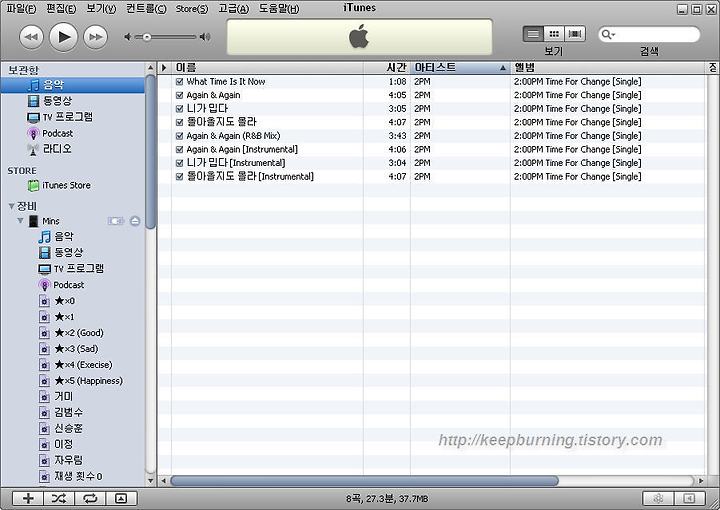
Task: Open the 자우림 playlist
Action: pos(61,460)
